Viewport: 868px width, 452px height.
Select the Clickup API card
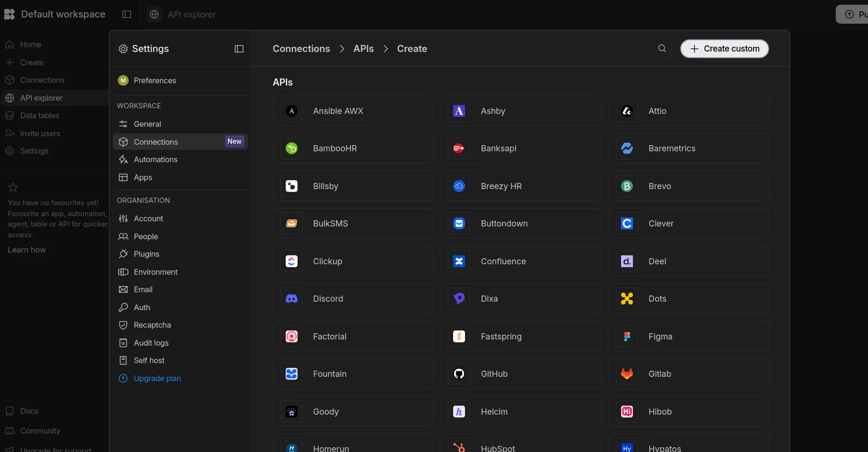pos(352,261)
